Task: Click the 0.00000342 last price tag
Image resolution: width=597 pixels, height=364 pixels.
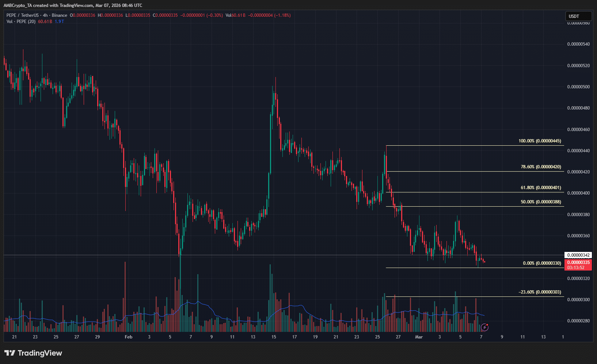Action: (578, 254)
